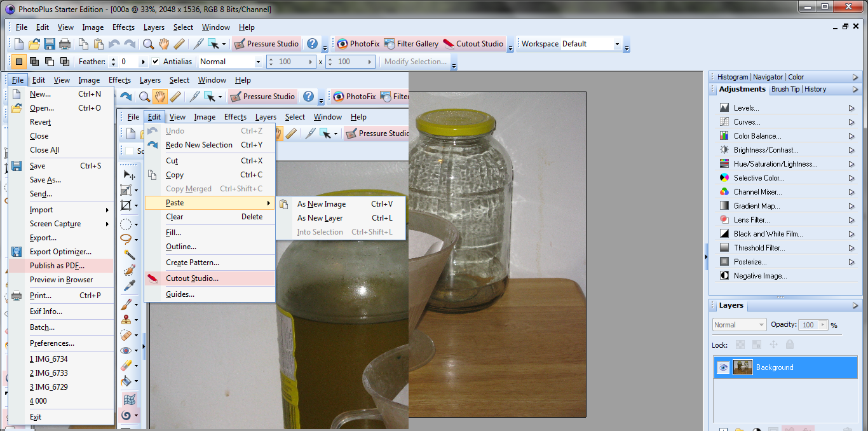The height and width of the screenshot is (431, 868).
Task: Click the Selective Color adjustment
Action: (759, 178)
